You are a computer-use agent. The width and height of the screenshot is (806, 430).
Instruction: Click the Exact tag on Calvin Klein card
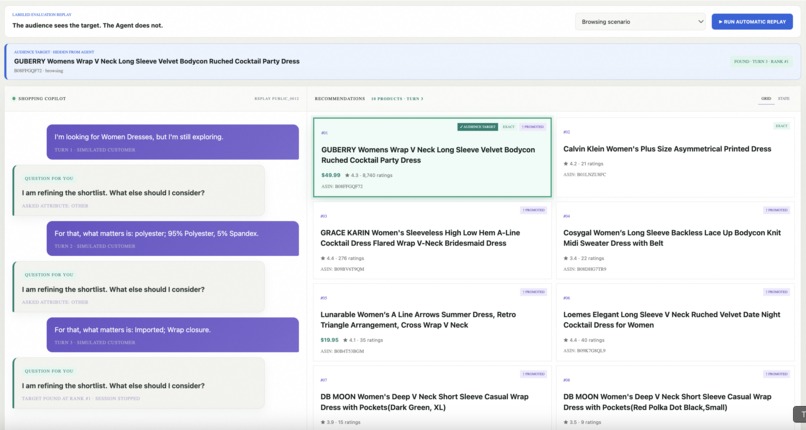coord(781,126)
